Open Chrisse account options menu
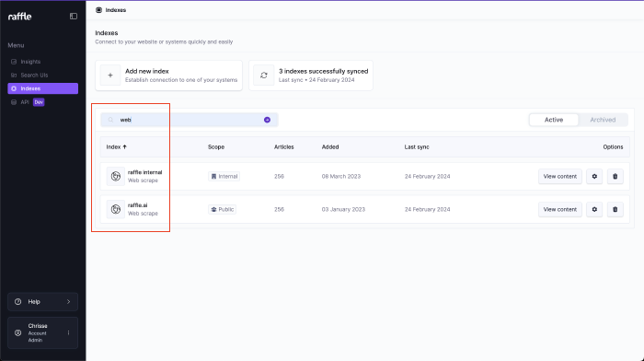 pos(69,333)
